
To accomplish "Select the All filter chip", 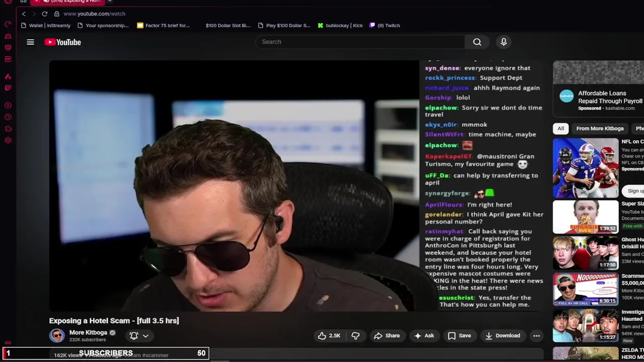I will pyautogui.click(x=560, y=129).
